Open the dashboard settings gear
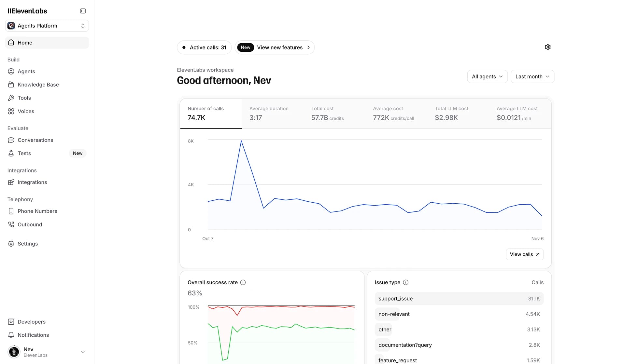The width and height of the screenshot is (637, 364). 547,47
